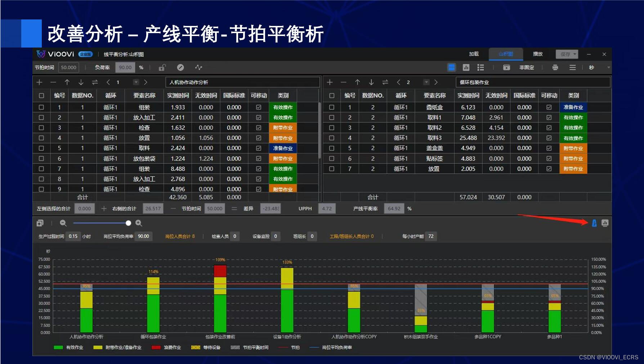Image resolution: width=644 pixels, height=364 pixels.
Task: Toggle 可移动 checkbox for row 2 放入加工
Action: (x=259, y=117)
